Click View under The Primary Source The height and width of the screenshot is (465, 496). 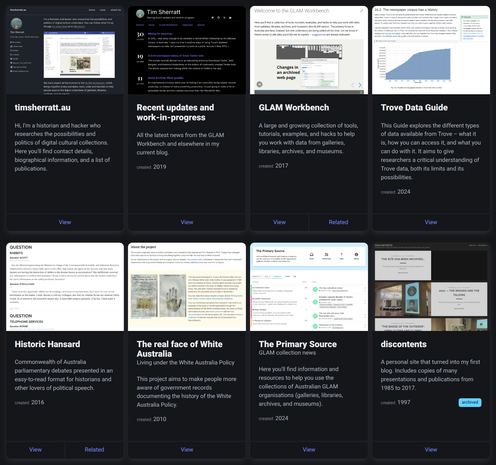coord(309,449)
